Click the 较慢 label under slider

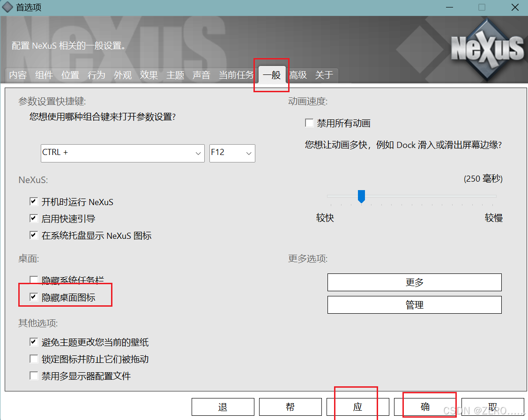pos(494,218)
